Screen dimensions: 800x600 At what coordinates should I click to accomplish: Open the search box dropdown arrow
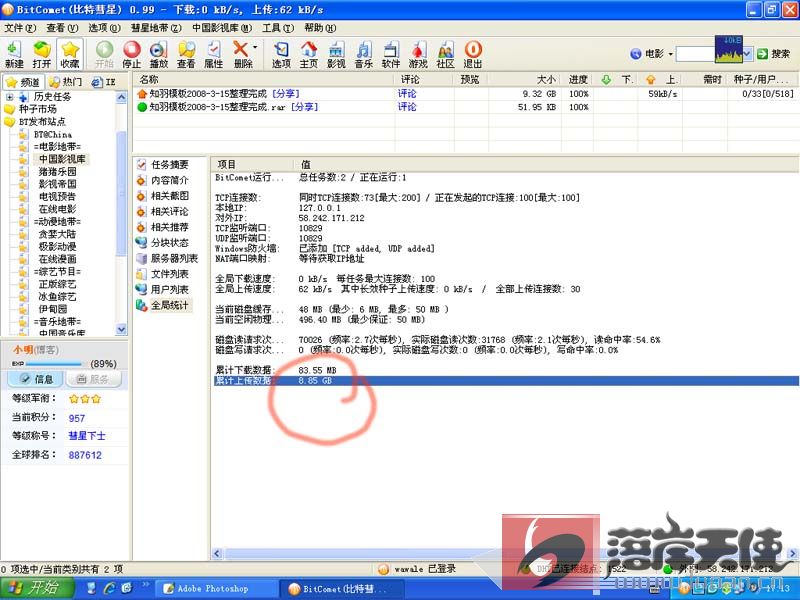(x=747, y=54)
